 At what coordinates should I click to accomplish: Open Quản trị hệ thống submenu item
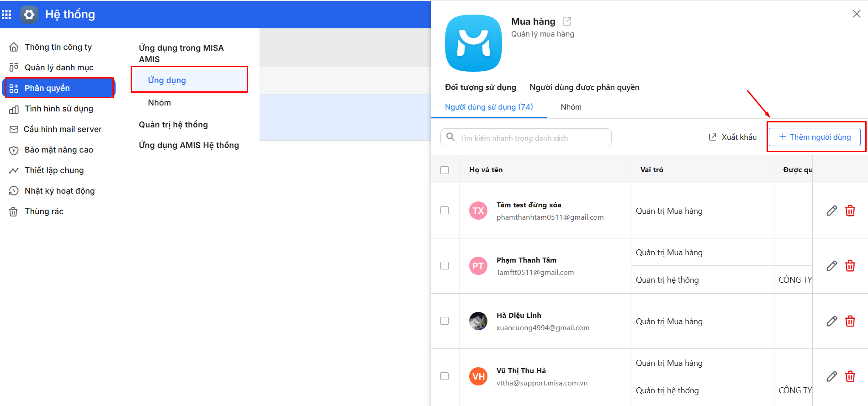point(173,125)
